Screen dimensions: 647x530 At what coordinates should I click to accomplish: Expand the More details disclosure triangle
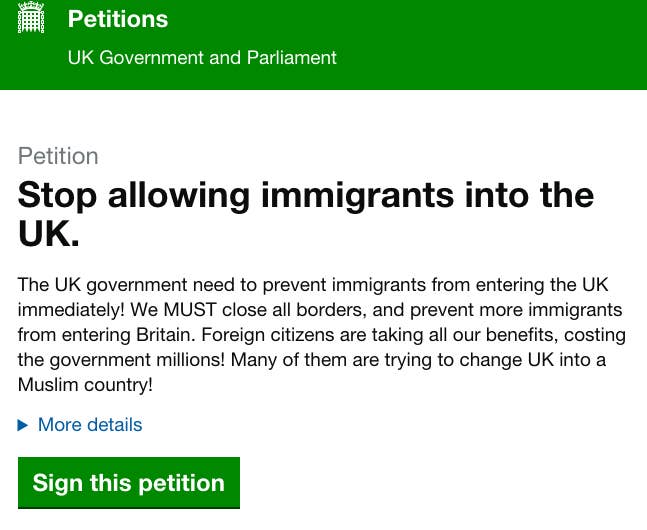click(23, 425)
